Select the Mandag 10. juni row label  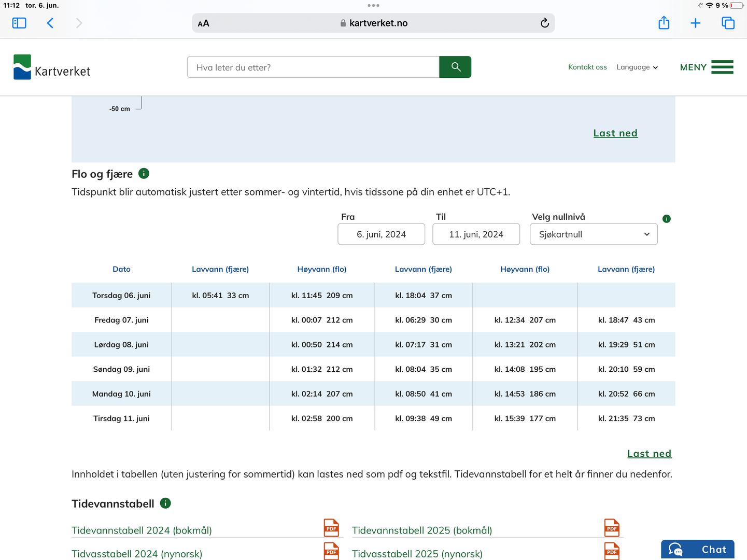tap(121, 394)
